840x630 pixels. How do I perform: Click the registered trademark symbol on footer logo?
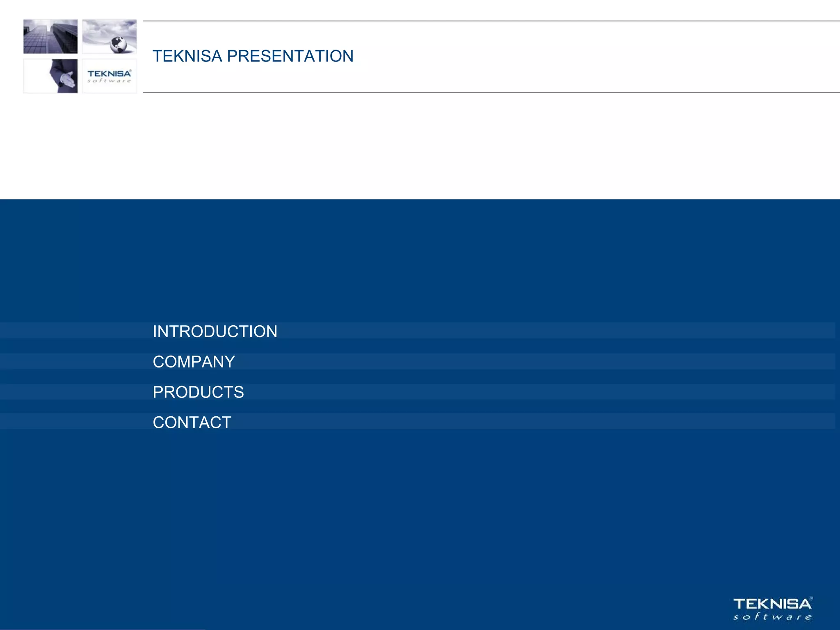[811, 598]
